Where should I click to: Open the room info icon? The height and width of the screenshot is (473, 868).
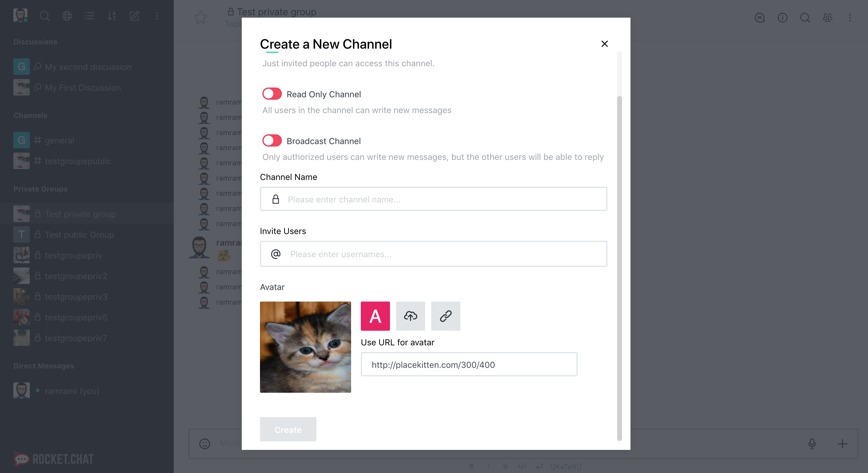click(782, 18)
